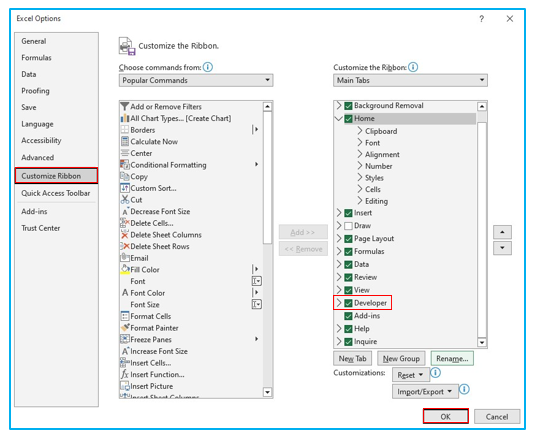This screenshot has width=537, height=441.
Task: Open the dialog Help question mark
Action: coord(482,19)
